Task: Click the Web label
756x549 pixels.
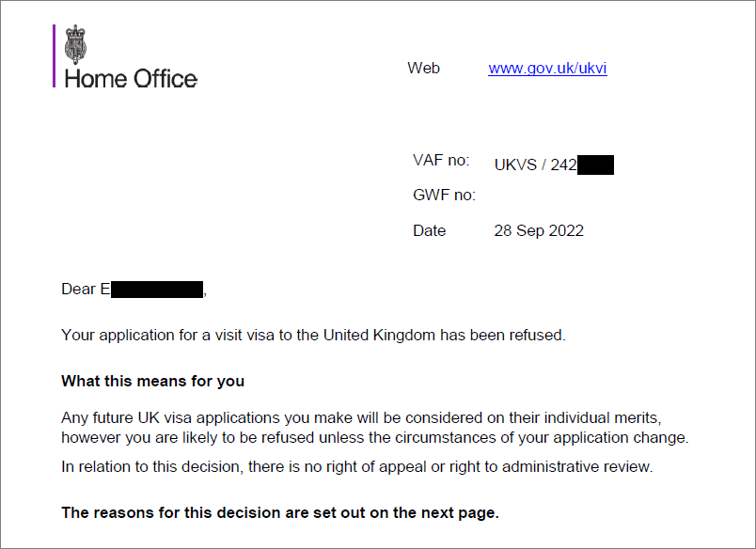Action: 423,68
